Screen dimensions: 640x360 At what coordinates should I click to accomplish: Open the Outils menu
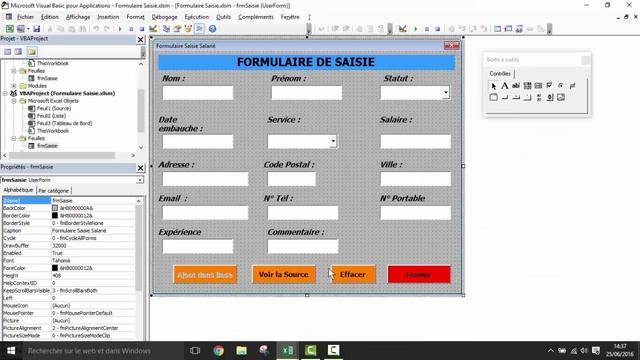[223, 17]
